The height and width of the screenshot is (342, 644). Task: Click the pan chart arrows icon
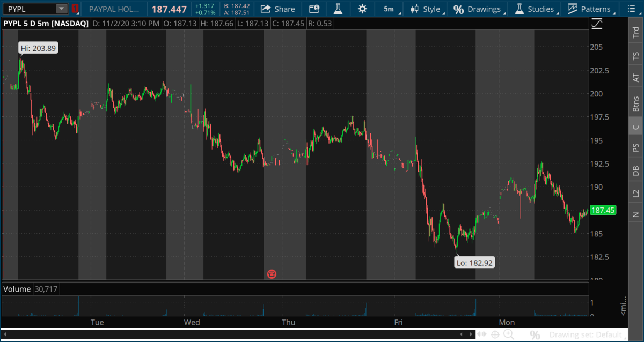pos(482,335)
